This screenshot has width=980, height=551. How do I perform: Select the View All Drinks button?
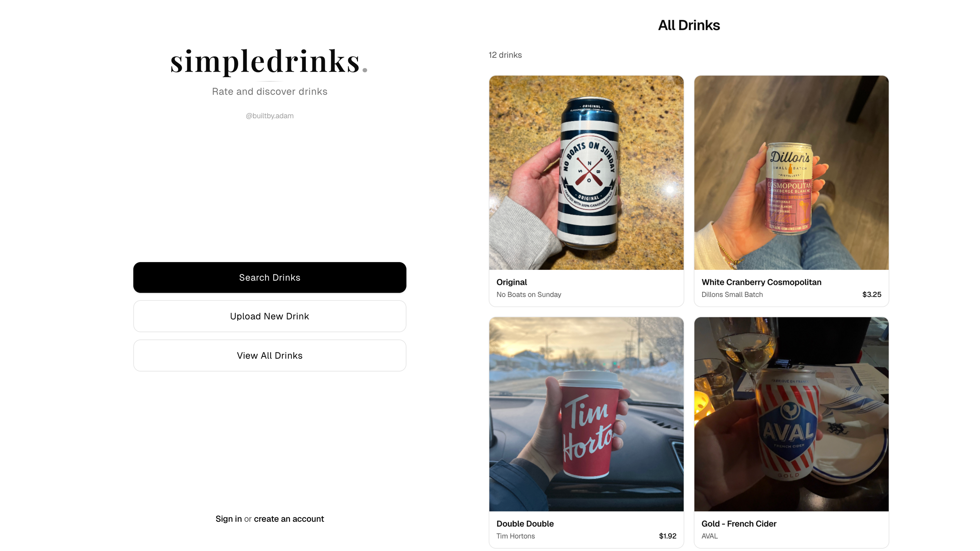click(x=270, y=355)
